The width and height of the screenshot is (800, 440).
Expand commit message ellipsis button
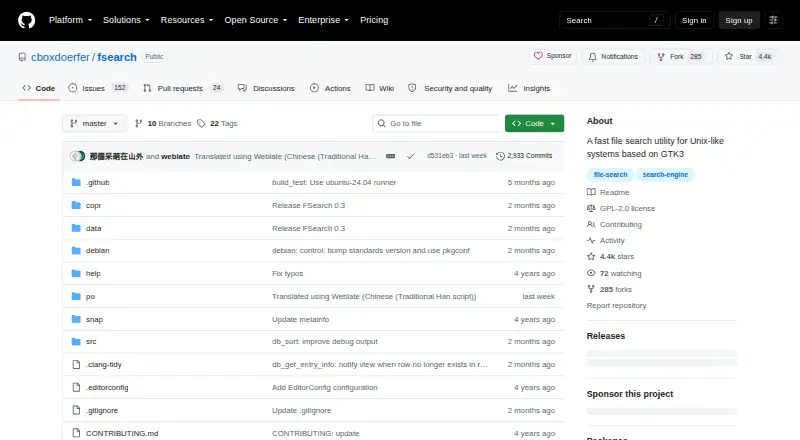(390, 156)
